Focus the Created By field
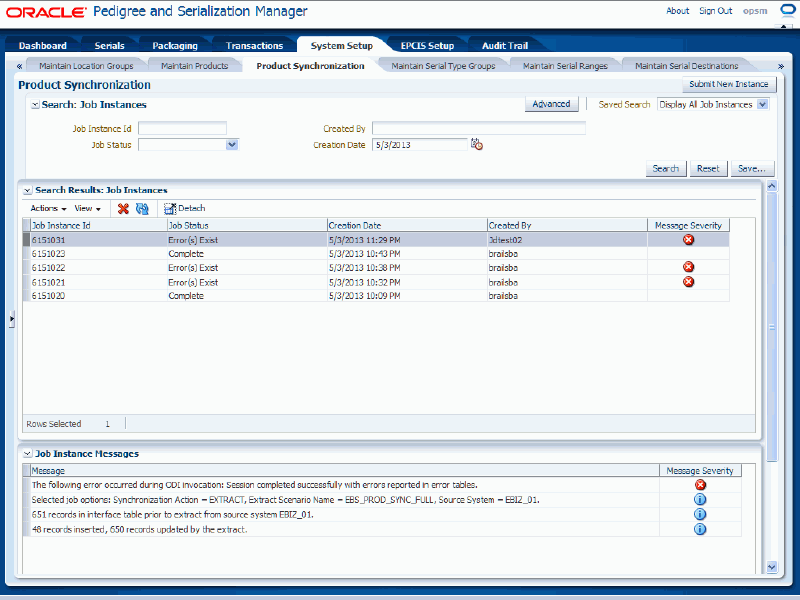The width and height of the screenshot is (800, 600). [x=479, y=128]
